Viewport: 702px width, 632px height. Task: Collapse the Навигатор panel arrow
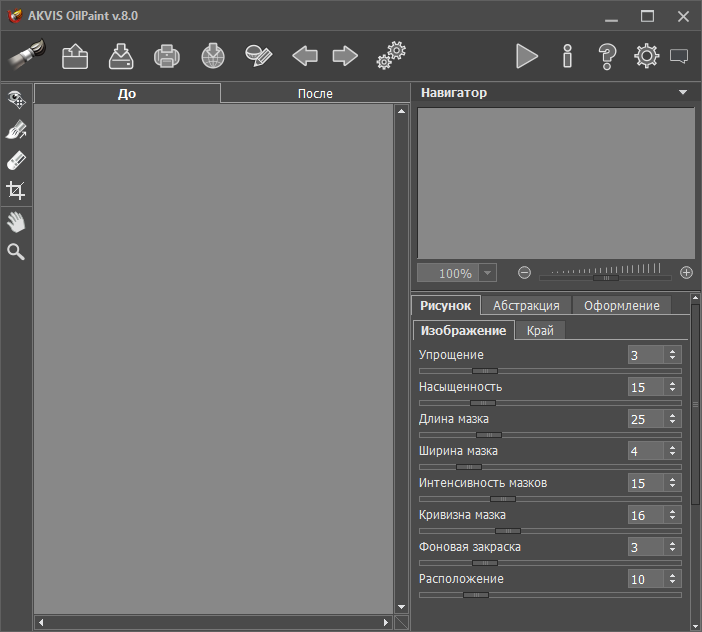click(x=683, y=93)
